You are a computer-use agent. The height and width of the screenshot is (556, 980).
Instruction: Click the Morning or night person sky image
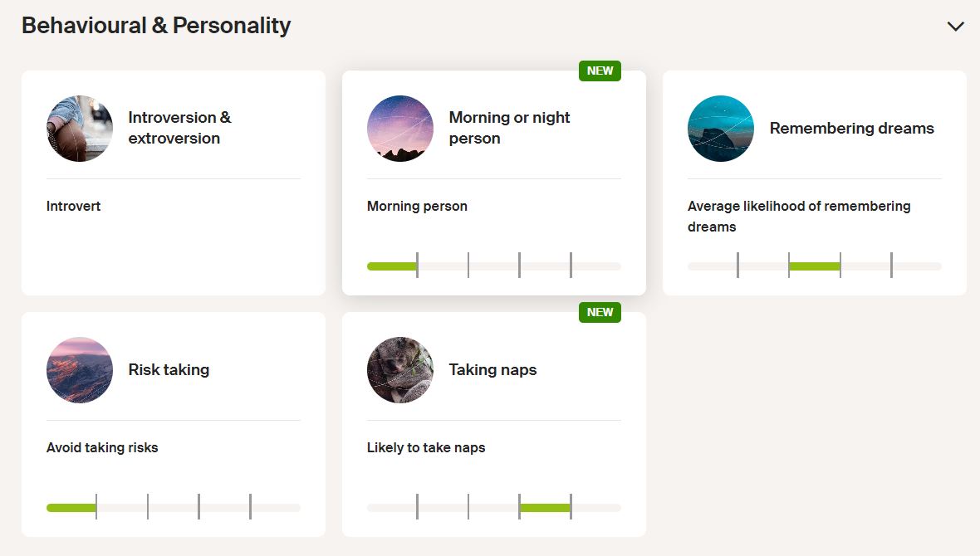pos(400,129)
